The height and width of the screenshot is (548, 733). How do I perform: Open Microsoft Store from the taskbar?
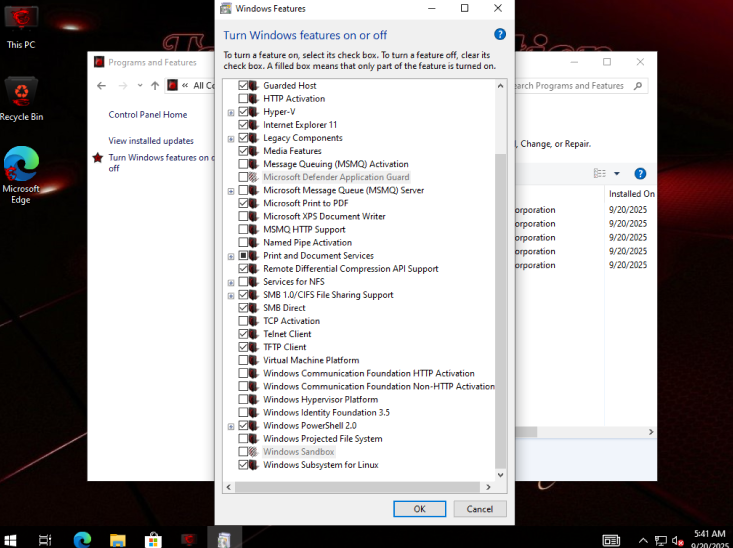click(153, 540)
